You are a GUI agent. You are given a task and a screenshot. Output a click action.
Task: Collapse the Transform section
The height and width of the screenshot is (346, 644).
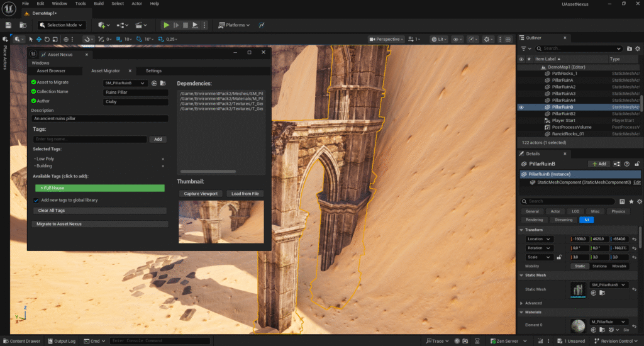(522, 230)
